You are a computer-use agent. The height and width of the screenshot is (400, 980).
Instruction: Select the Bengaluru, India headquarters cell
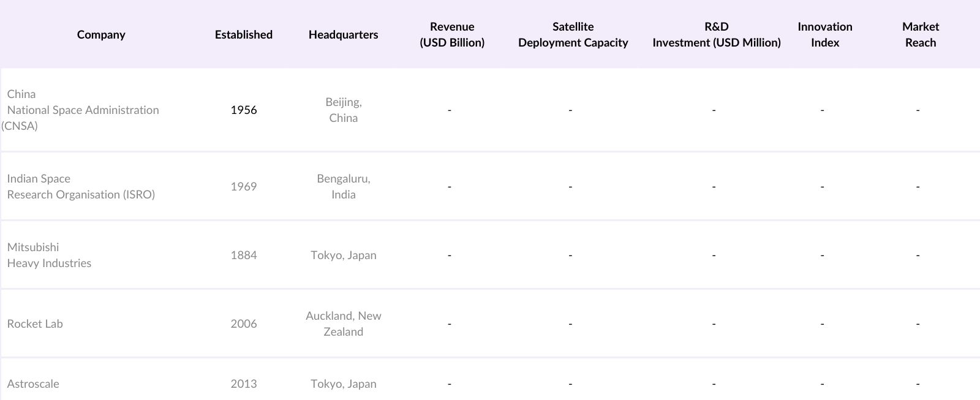pos(343,187)
